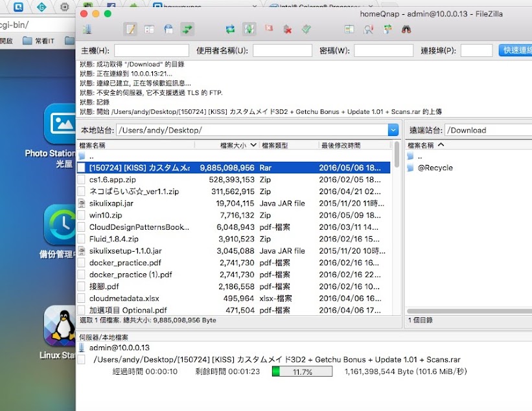This screenshot has height=411, width=532.
Task: Select ネコぱらいぶ☆_ver1.1.zip file
Action: click(x=234, y=192)
